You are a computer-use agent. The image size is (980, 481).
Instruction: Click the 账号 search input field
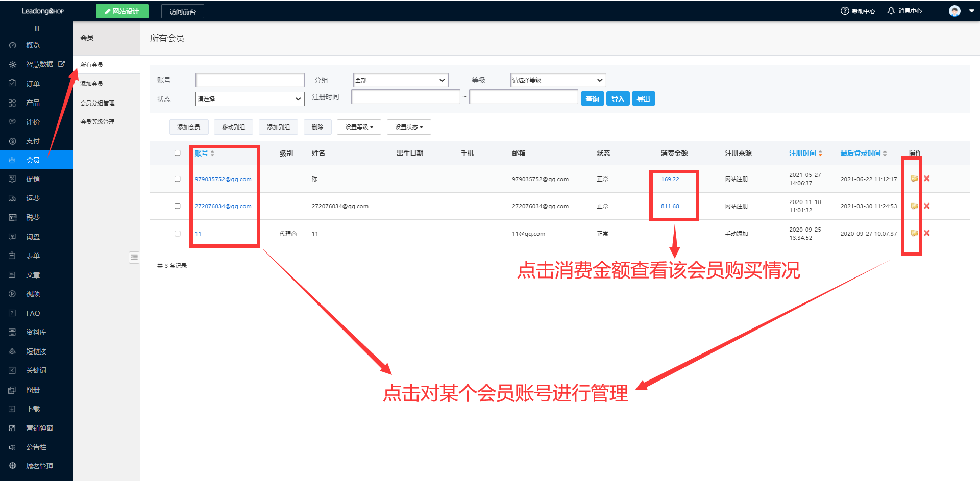(x=250, y=80)
